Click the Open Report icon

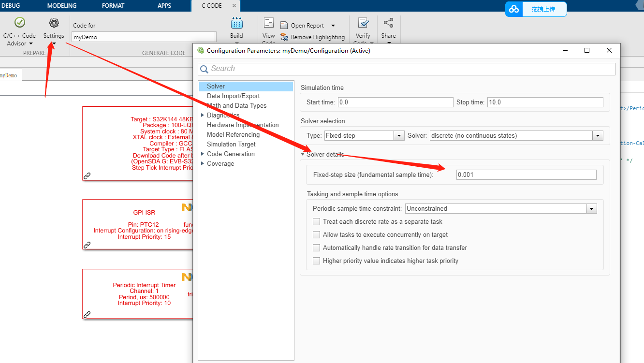pos(284,26)
